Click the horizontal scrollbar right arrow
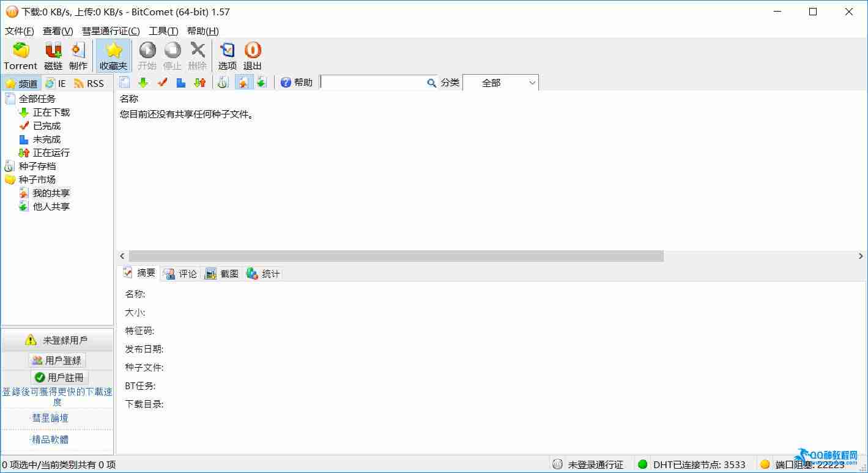868x473 pixels. click(861, 256)
